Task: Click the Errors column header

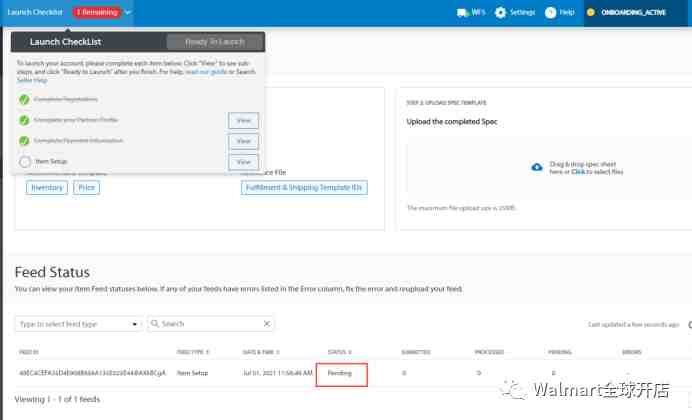Action: tap(631, 352)
